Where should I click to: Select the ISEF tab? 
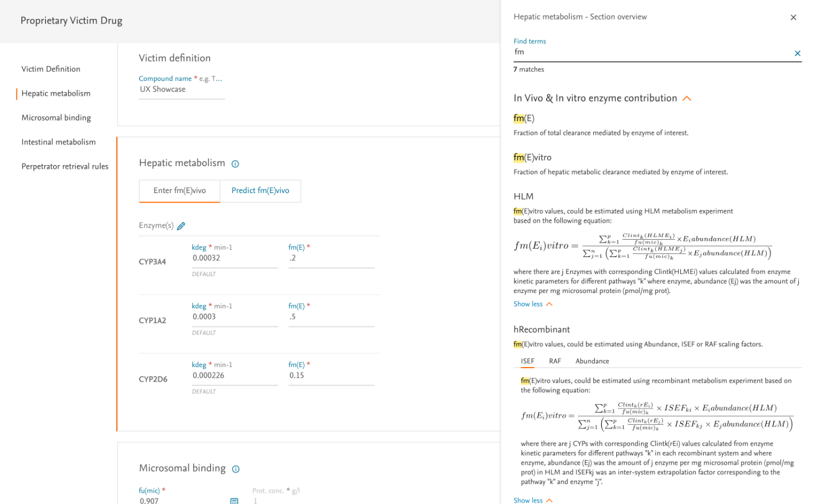527,361
